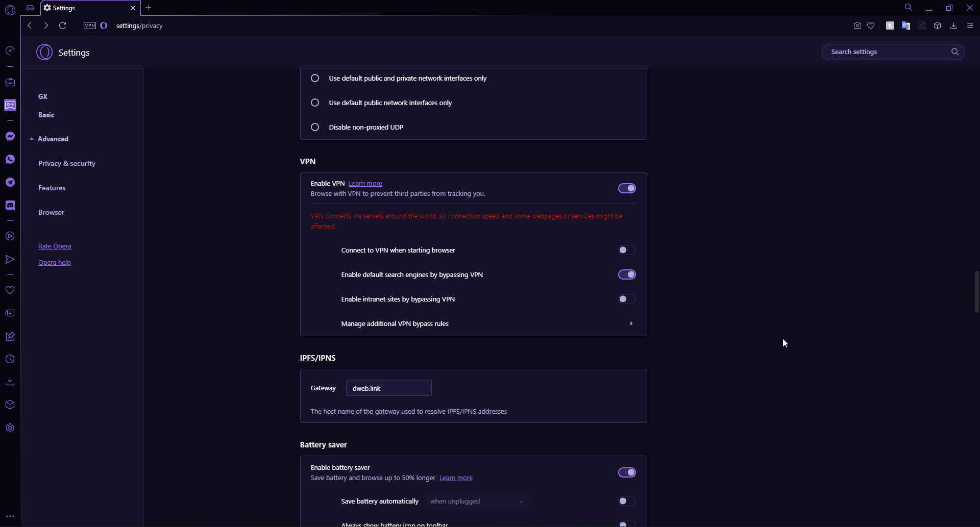Click into the Gateway dweb.link field

click(389, 388)
